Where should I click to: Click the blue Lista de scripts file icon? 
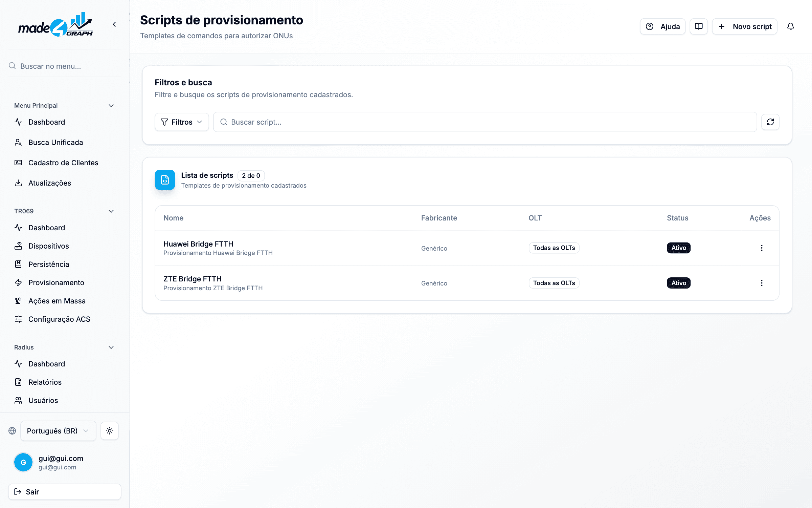tap(165, 180)
